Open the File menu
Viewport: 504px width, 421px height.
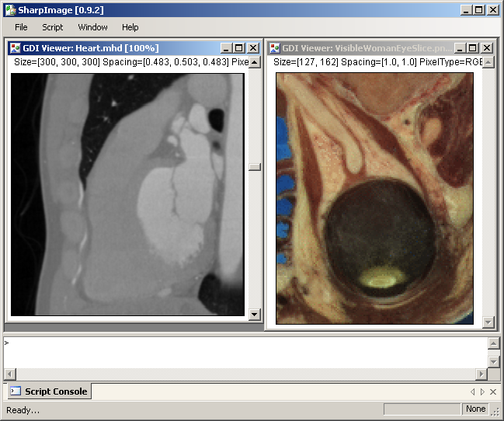(21, 27)
